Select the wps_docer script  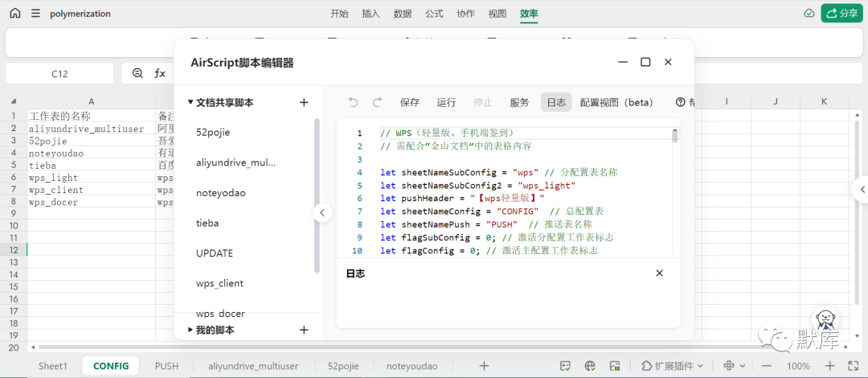(x=220, y=312)
